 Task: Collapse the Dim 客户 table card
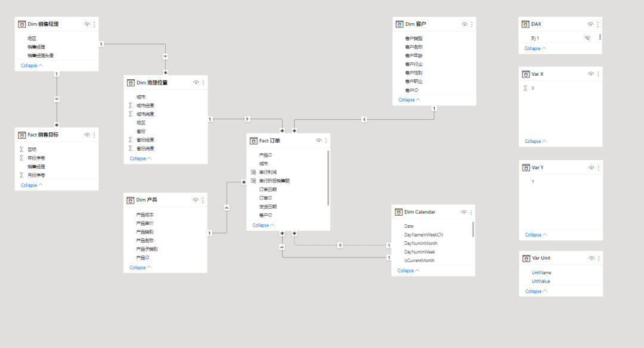coord(409,100)
